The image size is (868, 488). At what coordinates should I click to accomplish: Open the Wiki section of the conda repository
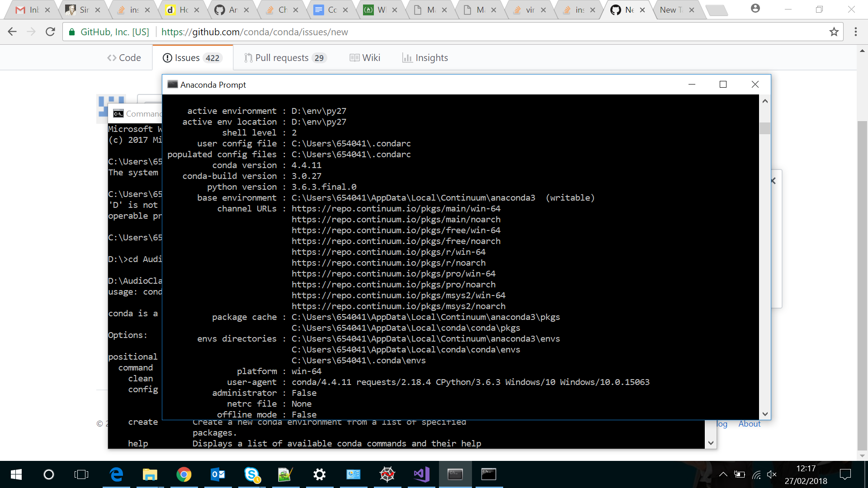[365, 57]
